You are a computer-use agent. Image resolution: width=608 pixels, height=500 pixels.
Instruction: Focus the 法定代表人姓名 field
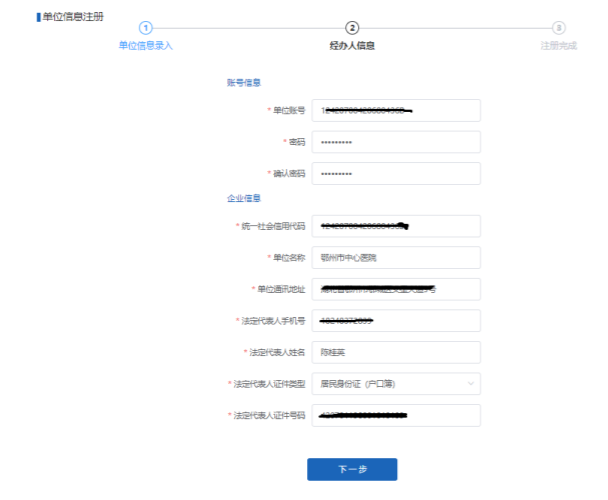(396, 352)
